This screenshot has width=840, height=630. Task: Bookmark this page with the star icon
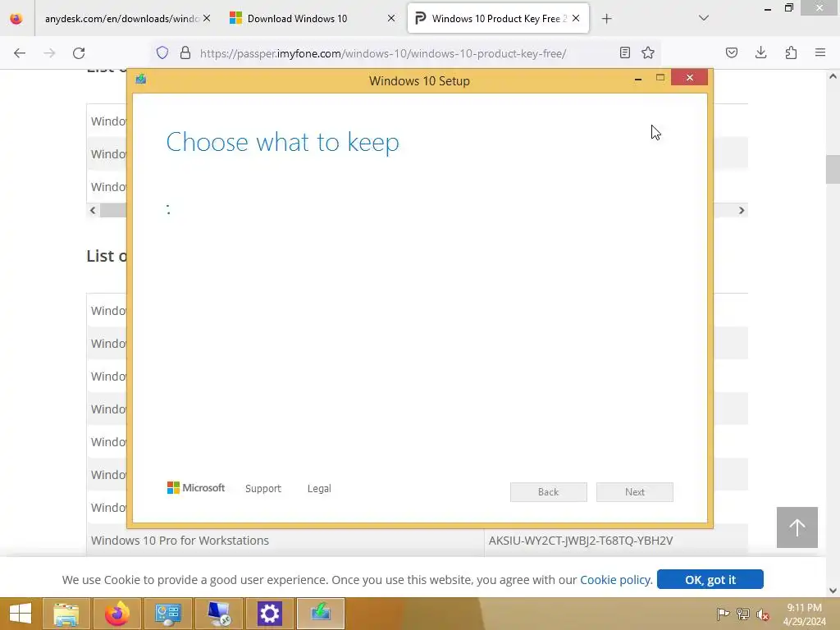coord(648,52)
